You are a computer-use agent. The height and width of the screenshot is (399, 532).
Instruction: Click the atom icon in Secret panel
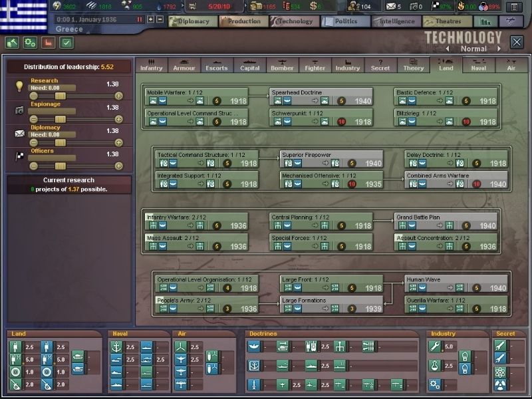(x=500, y=372)
